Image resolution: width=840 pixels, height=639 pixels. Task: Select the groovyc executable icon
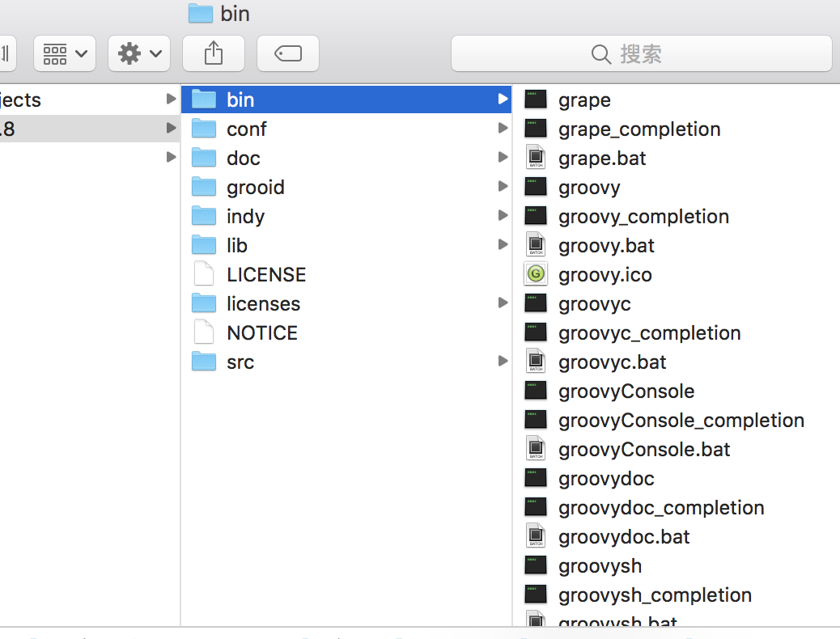pyautogui.click(x=536, y=303)
